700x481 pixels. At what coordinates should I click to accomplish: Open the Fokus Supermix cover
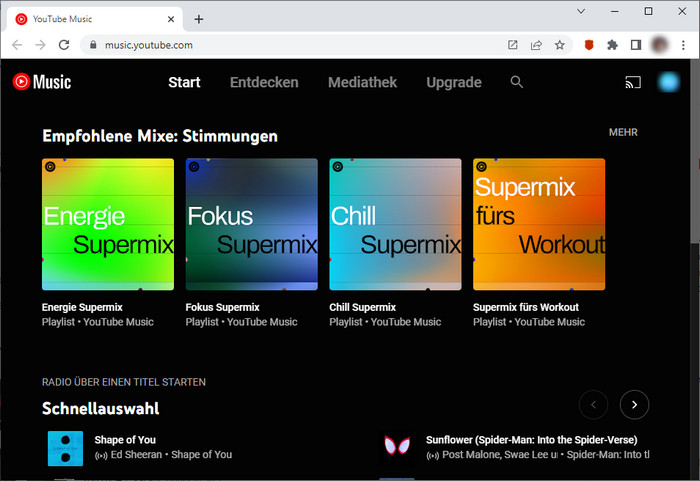252,224
